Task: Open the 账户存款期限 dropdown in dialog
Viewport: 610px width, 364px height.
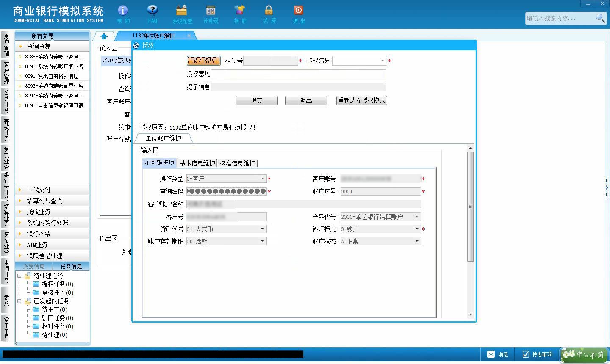Action: point(263,241)
